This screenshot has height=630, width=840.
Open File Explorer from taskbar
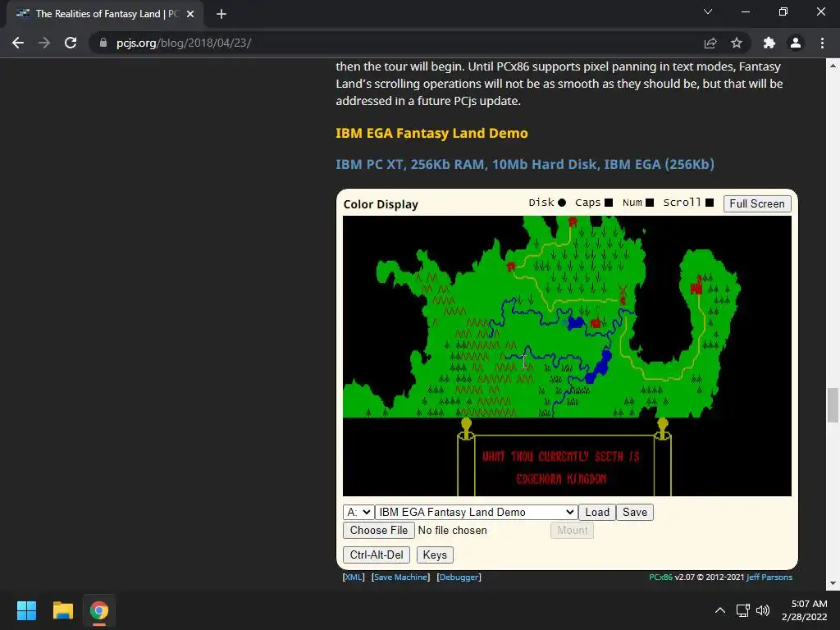pos(62,610)
